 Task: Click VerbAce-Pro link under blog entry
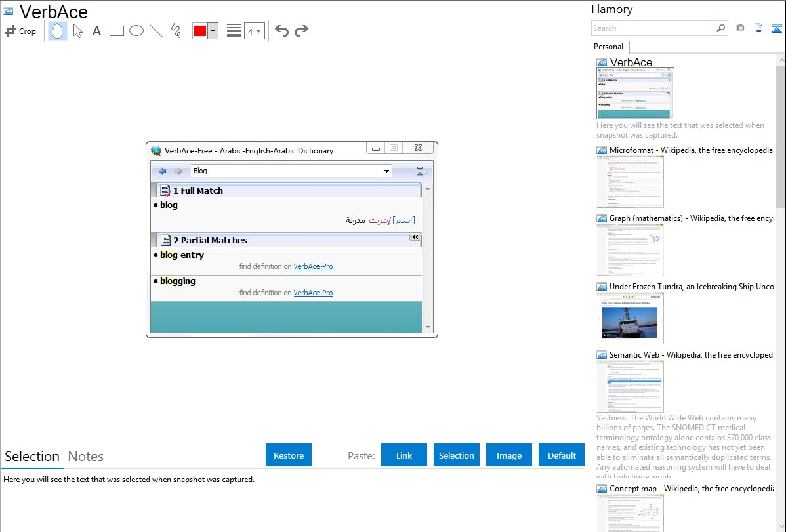pos(314,267)
